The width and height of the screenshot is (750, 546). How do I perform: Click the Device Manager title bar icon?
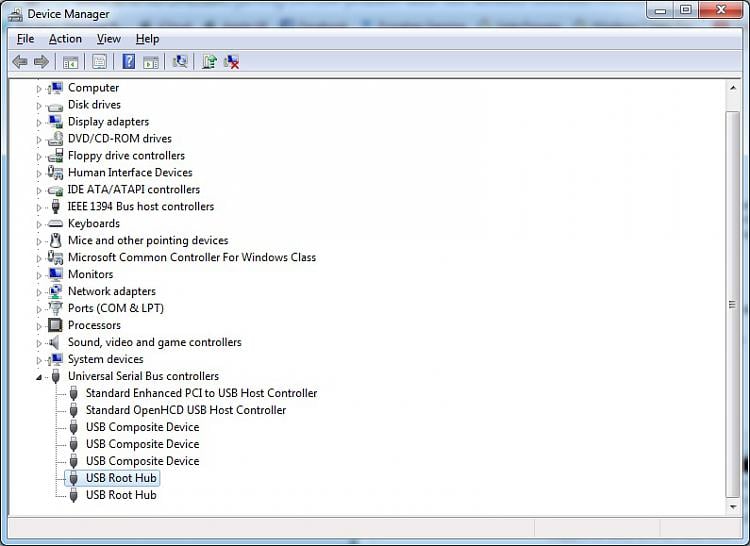pos(15,14)
